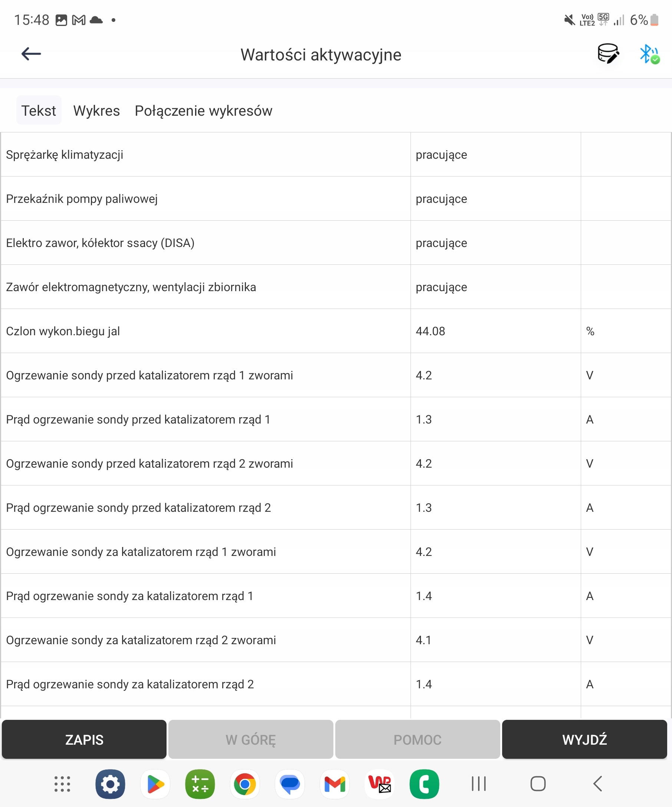Select the Połączenie wykresów tab

point(203,111)
